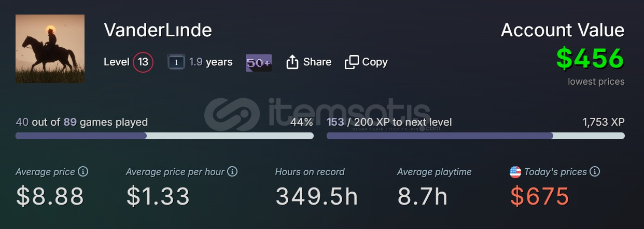
Task: Click the games played progress bar
Action: [164, 136]
